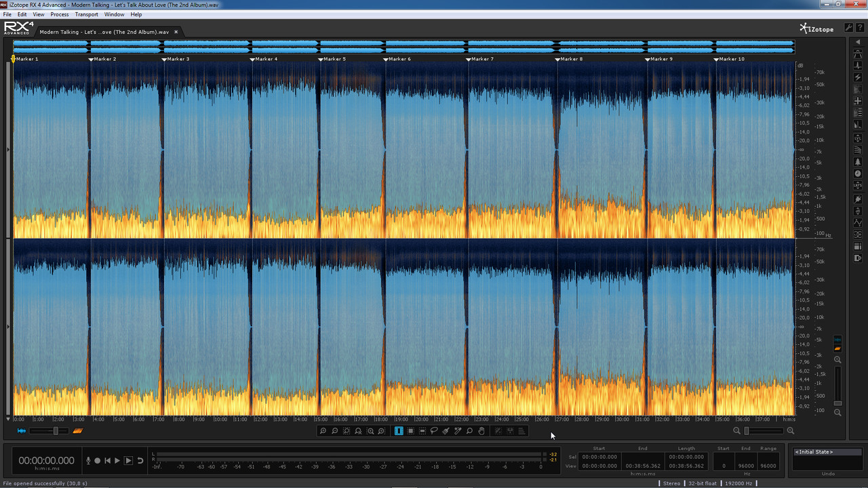Viewport: 868px width, 488px height.
Task: Collapse the modules side panel arrow
Action: 858,42
